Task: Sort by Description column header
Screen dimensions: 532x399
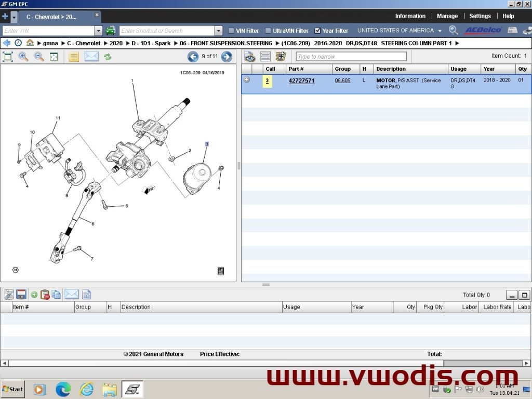Action: click(410, 69)
